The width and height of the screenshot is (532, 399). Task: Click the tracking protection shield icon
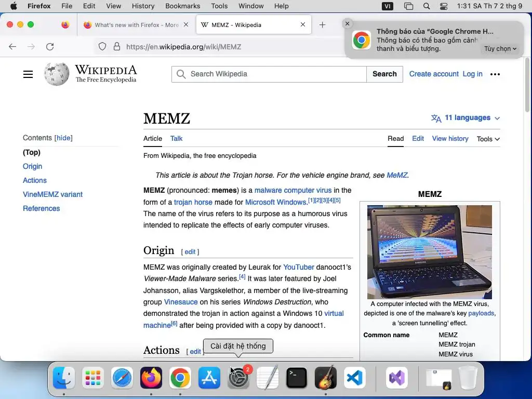[x=102, y=47]
